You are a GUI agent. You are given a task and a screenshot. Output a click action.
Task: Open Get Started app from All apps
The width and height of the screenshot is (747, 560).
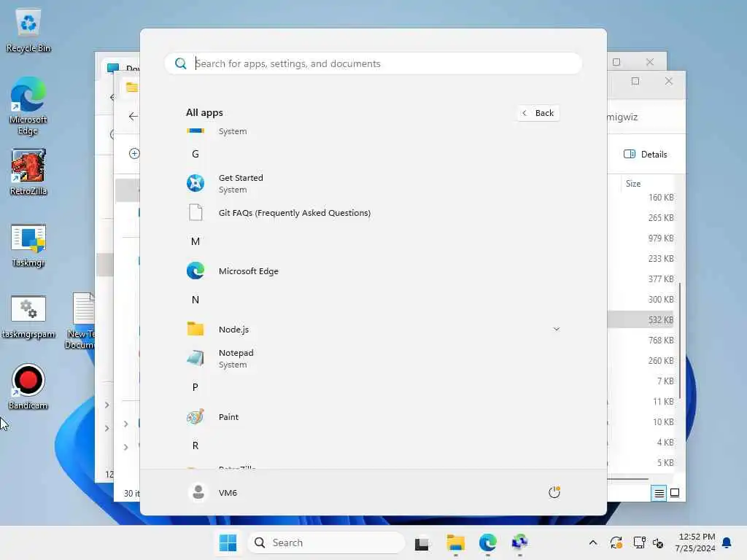(372, 183)
